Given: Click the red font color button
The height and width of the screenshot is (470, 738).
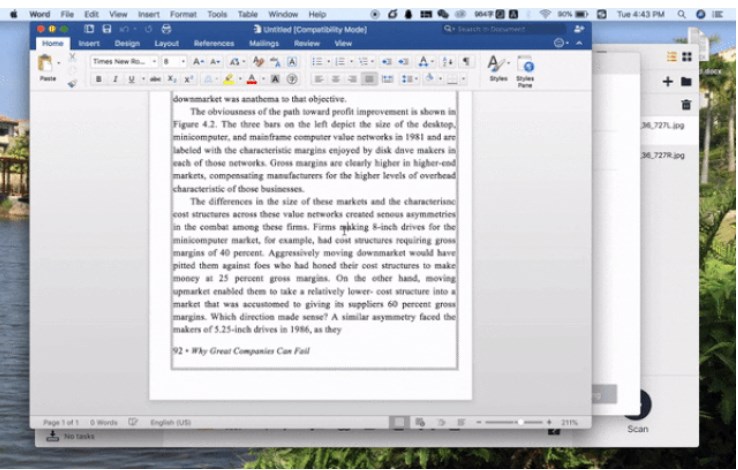Looking at the screenshot, I should click(252, 79).
